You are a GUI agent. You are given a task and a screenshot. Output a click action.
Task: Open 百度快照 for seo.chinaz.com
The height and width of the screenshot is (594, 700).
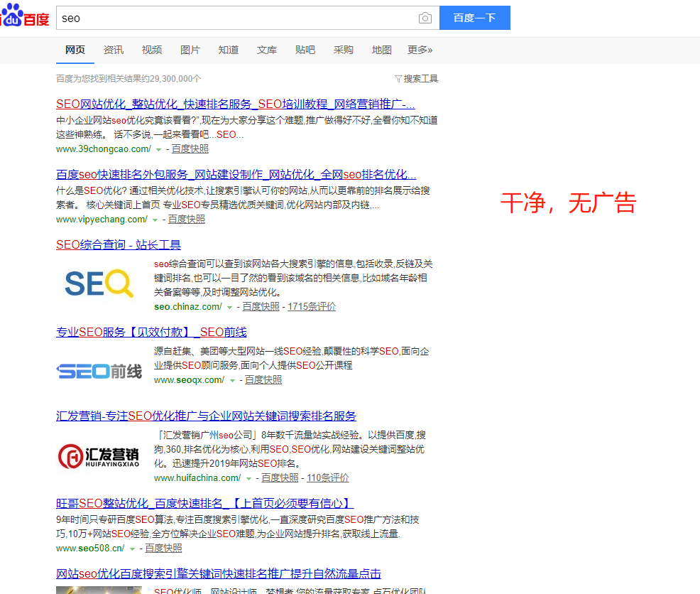pyautogui.click(x=261, y=307)
